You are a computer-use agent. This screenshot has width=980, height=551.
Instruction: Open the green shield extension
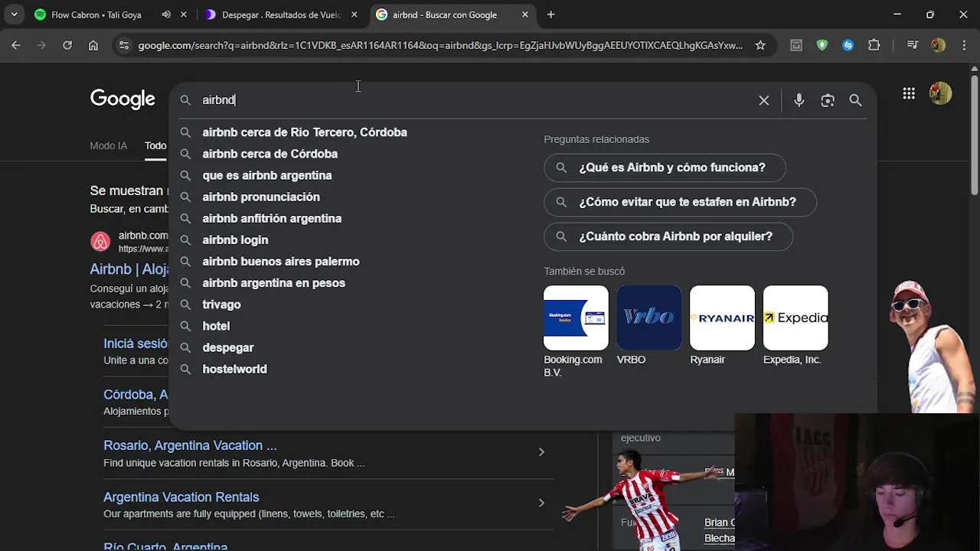pyautogui.click(x=822, y=45)
